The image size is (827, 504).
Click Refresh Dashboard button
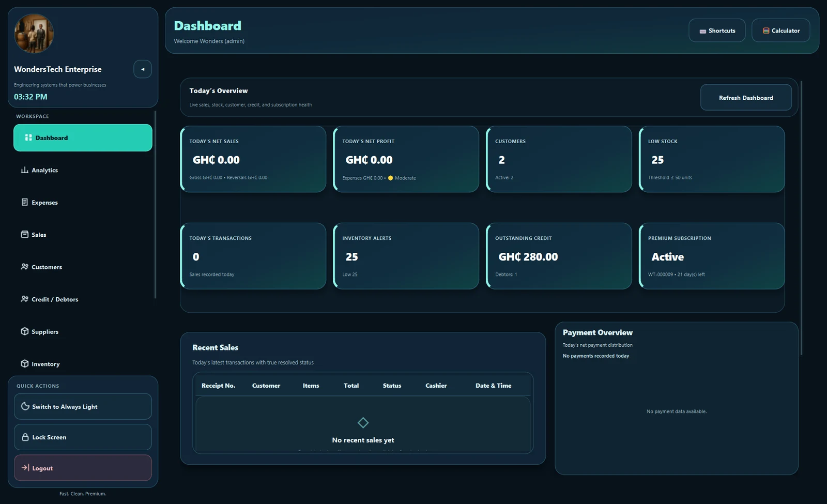click(746, 98)
